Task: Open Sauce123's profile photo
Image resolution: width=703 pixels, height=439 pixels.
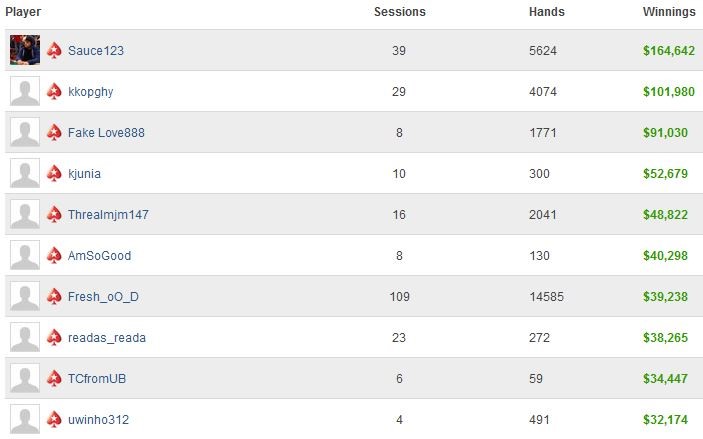Action: 25,50
